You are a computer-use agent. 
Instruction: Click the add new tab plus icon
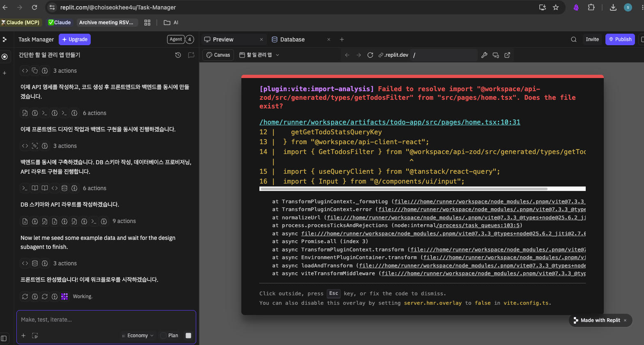point(342,39)
